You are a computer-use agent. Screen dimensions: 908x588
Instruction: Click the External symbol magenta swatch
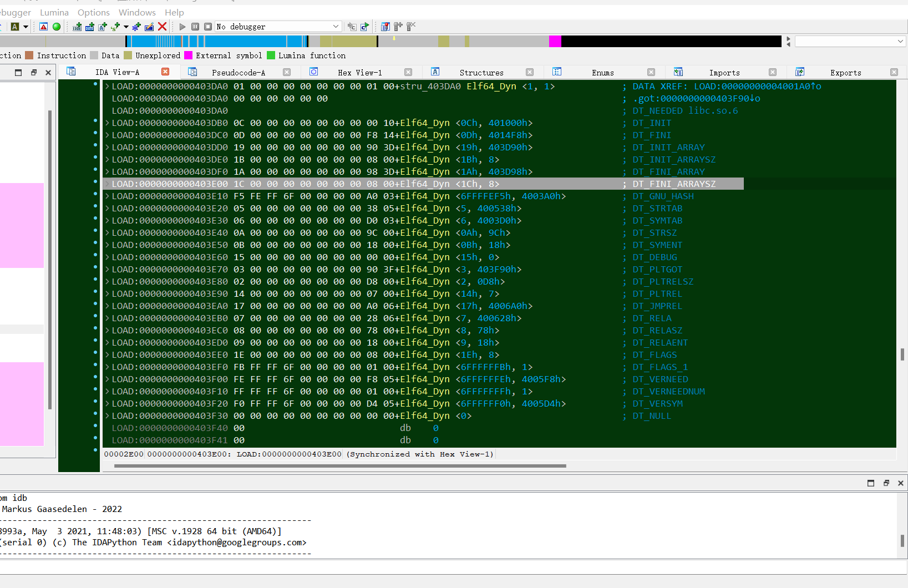click(x=188, y=55)
